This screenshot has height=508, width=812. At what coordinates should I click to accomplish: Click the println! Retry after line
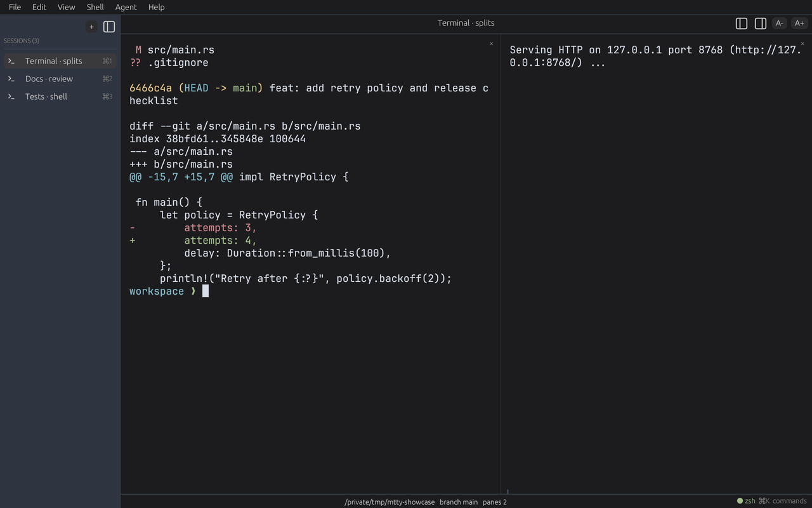[306, 279]
